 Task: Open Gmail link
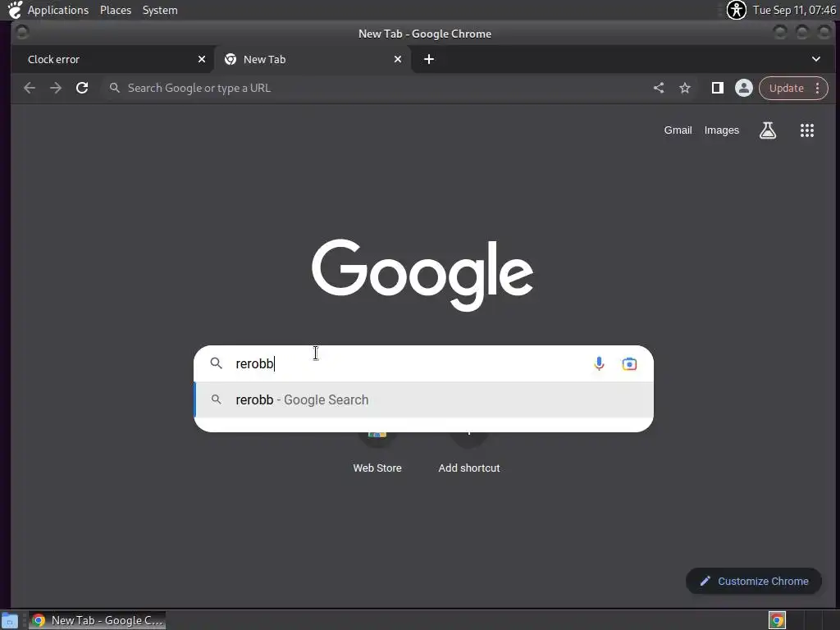[x=678, y=130]
